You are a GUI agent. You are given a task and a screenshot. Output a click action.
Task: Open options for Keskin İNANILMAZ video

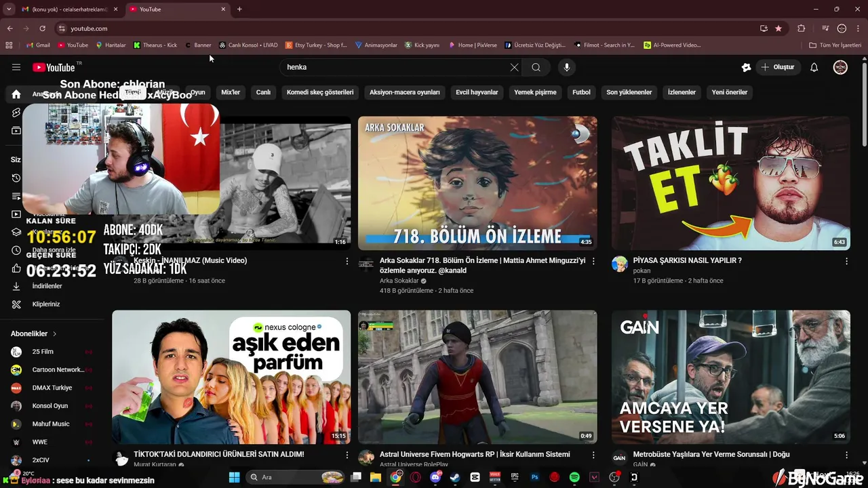click(347, 261)
